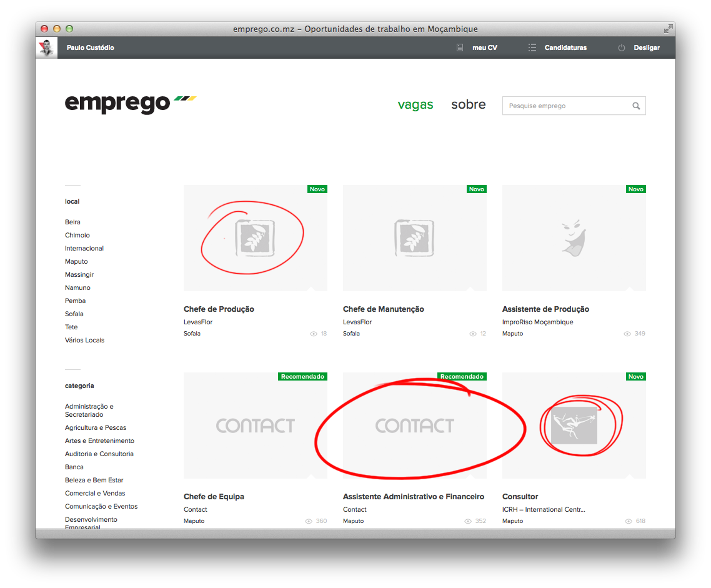Open Assistente Administrativo e Financeiro title
Viewport: 711px width, 588px height.
414,497
